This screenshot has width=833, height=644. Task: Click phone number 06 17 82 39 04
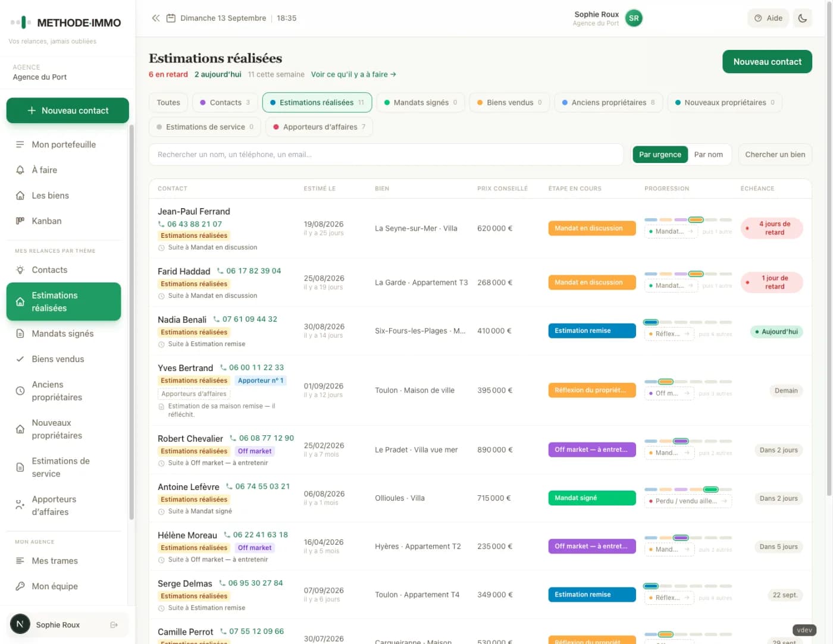(x=253, y=271)
